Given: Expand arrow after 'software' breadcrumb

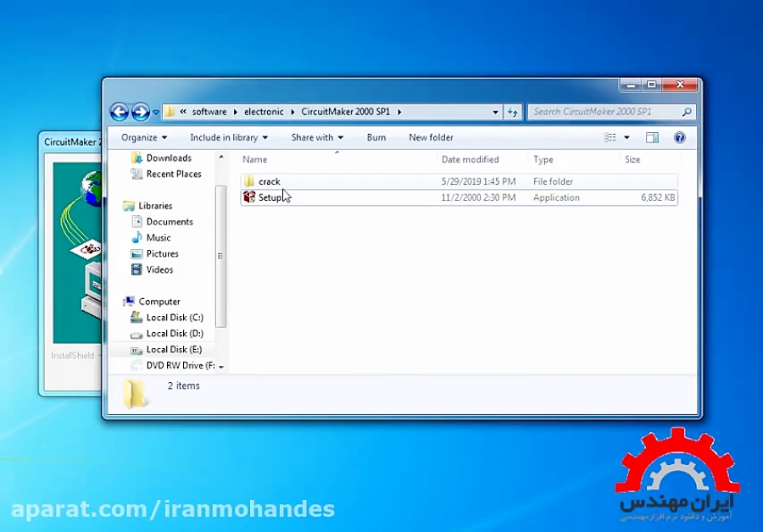Looking at the screenshot, I should (x=236, y=112).
